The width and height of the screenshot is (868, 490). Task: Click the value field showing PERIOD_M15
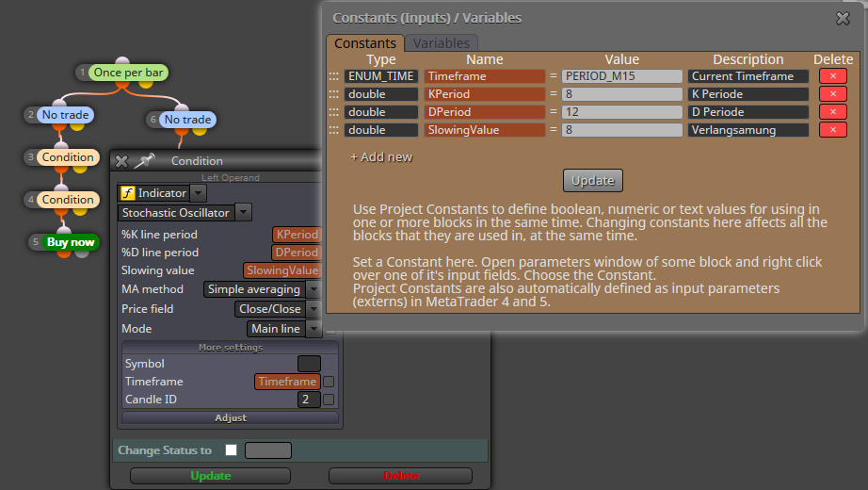click(622, 76)
